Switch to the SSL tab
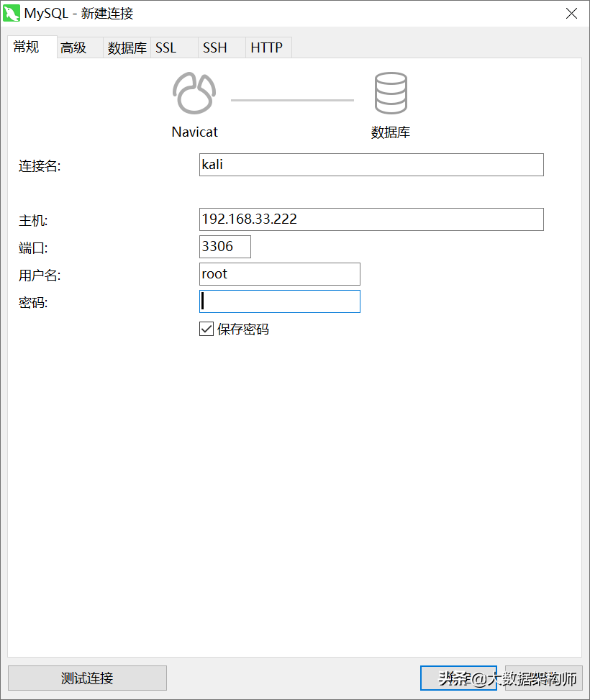 click(174, 47)
